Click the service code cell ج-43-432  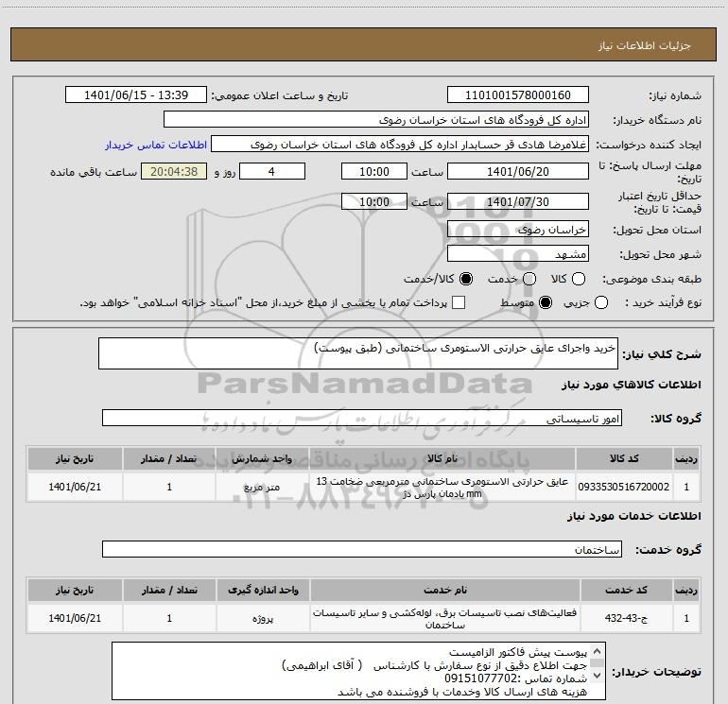(x=626, y=618)
